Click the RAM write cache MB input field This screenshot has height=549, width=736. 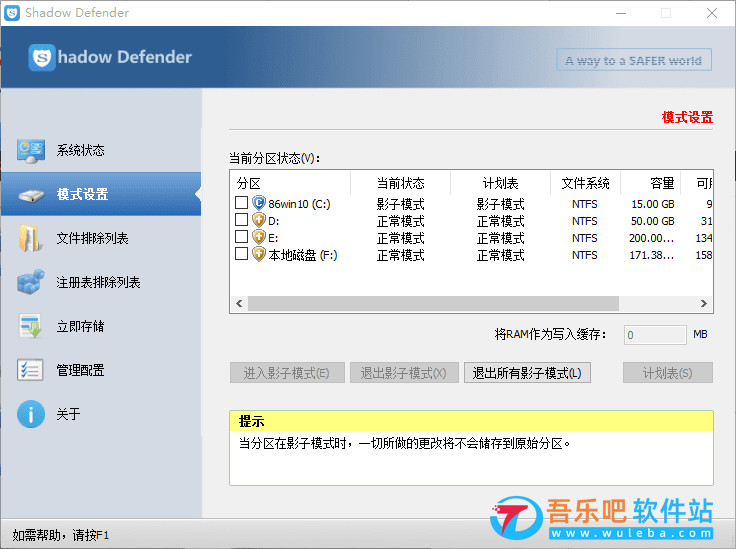click(655, 335)
